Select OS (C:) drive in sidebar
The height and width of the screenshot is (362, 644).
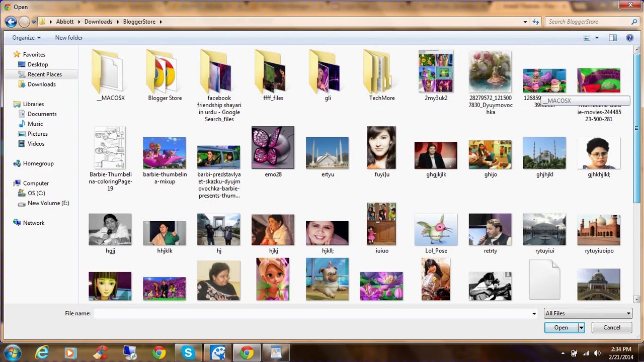coord(36,193)
